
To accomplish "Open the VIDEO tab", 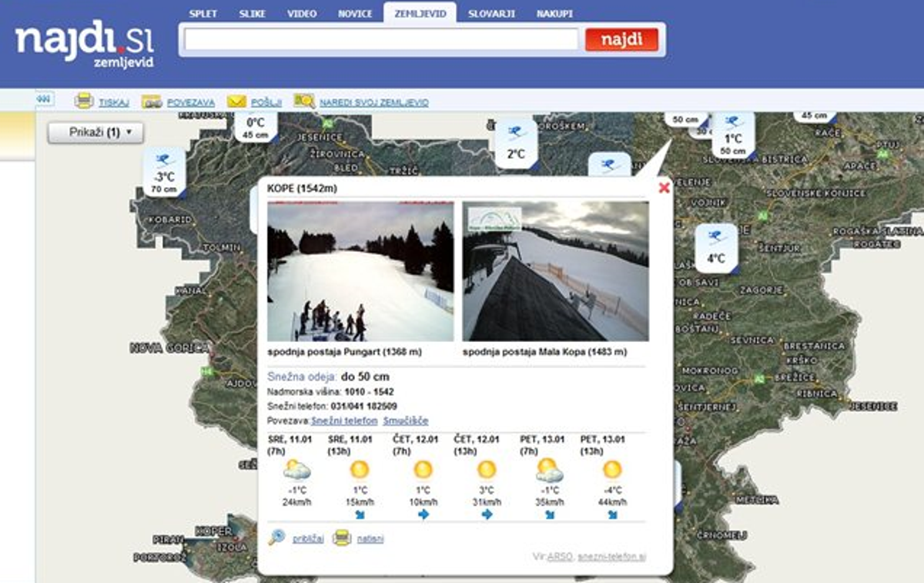I will tap(302, 14).
